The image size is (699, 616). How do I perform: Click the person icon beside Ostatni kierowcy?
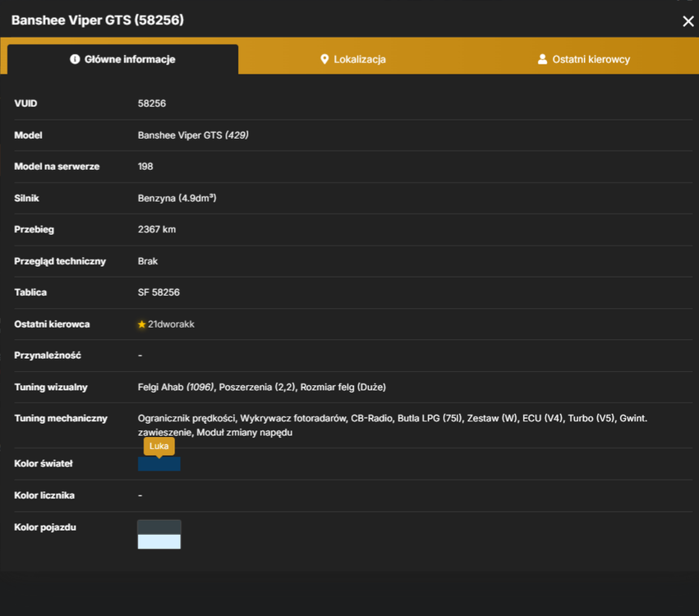pyautogui.click(x=542, y=59)
